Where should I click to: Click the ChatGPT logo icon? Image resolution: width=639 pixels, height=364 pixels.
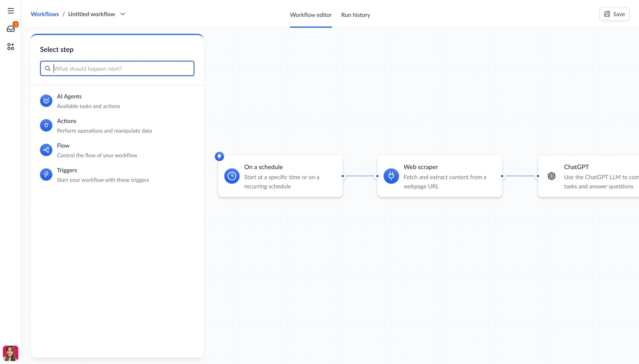pyautogui.click(x=551, y=176)
